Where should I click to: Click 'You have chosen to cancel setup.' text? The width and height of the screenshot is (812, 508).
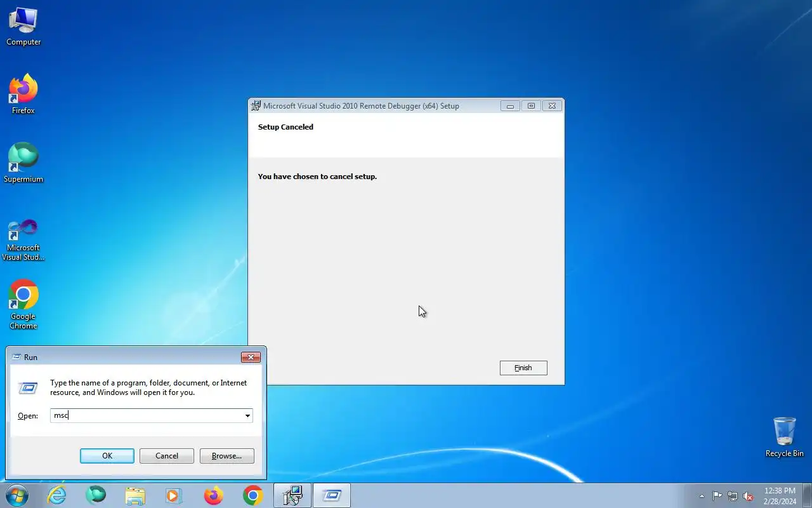[317, 177]
